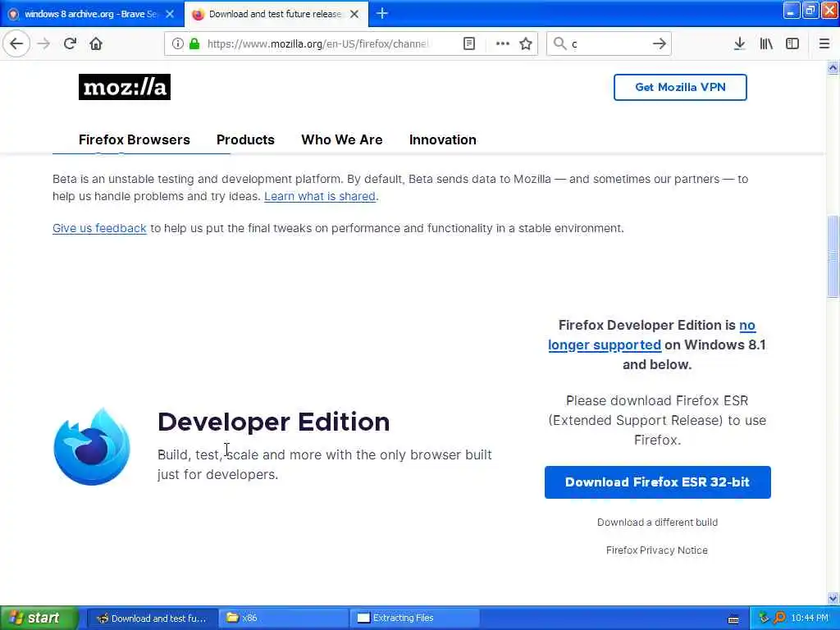Click the taskbar keyboard icon
This screenshot has height=630, width=840.
(733, 619)
